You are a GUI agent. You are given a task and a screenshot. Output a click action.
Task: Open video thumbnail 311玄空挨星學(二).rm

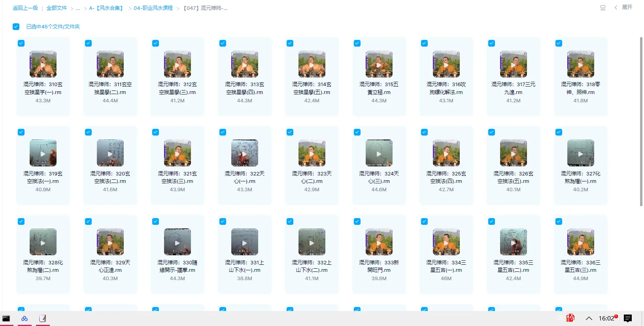[110, 64]
